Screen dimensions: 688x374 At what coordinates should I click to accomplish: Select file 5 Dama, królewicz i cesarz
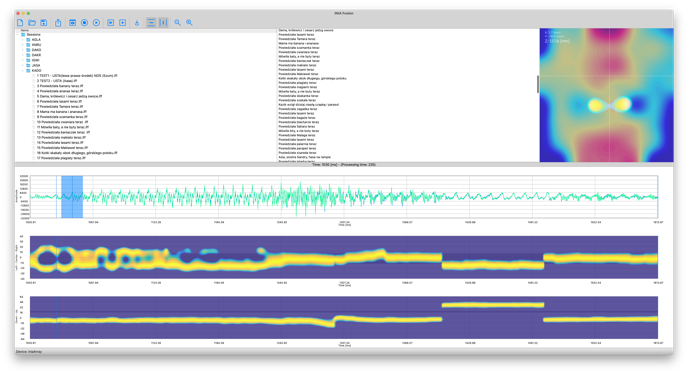click(69, 97)
